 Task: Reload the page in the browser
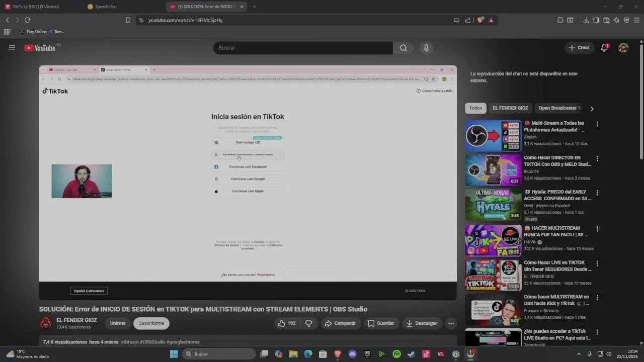[x=27, y=20]
